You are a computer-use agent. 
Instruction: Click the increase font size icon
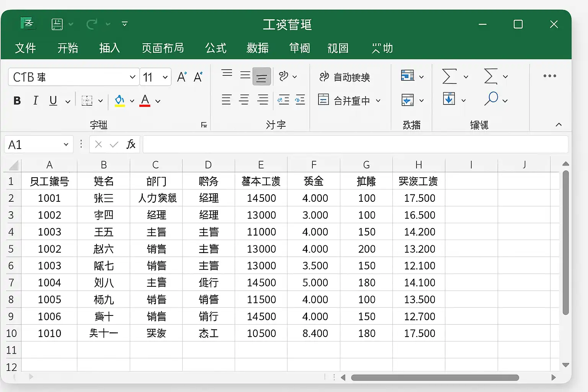click(182, 77)
